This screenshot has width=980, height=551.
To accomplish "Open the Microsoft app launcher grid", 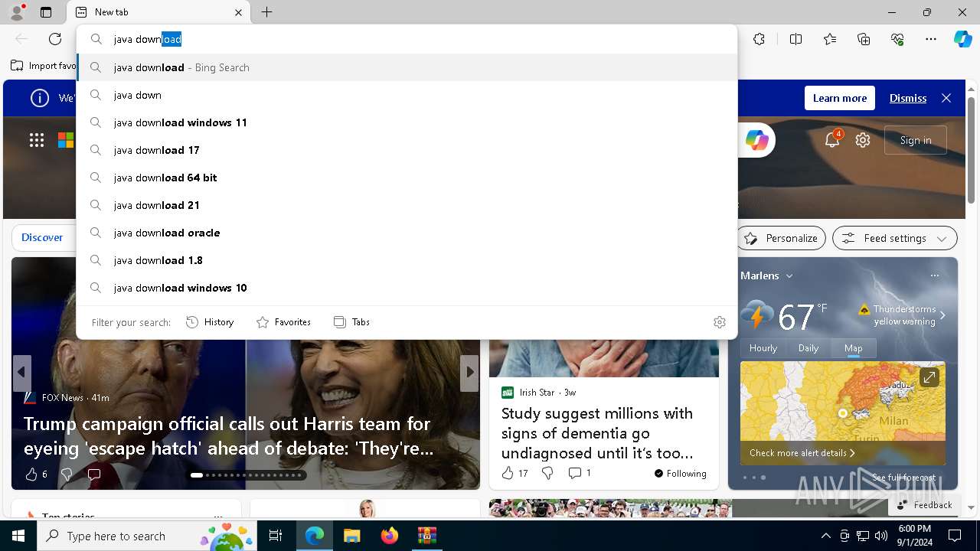I will (37, 140).
